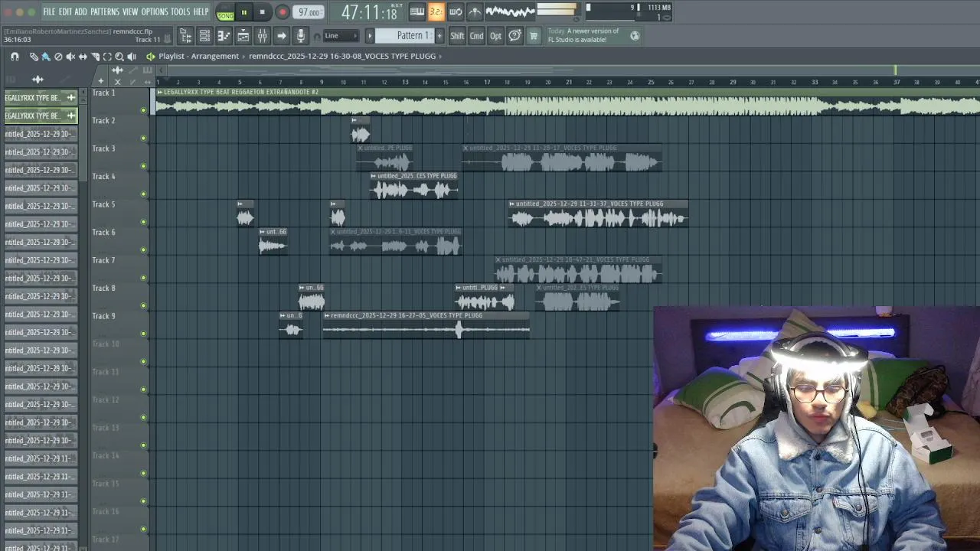Click the tempo field showing 97.000
This screenshot has height=551, width=980.
pyautogui.click(x=309, y=12)
